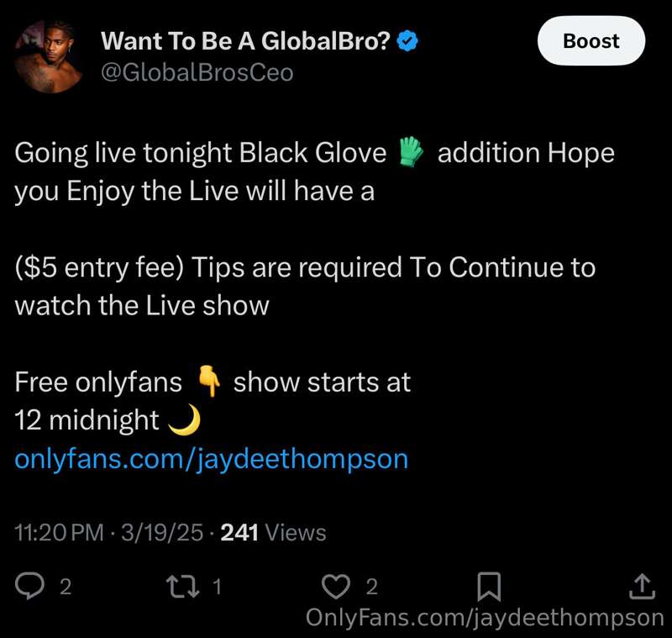Click the green glove emoji

[x=411, y=152]
